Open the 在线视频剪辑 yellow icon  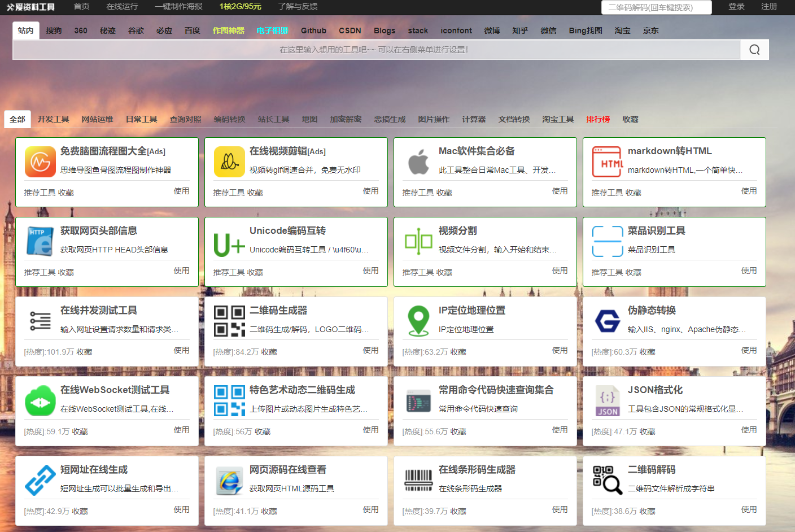229,162
